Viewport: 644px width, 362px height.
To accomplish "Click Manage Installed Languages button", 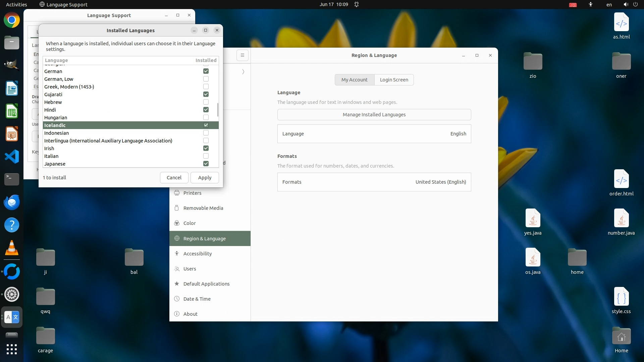I will [374, 115].
